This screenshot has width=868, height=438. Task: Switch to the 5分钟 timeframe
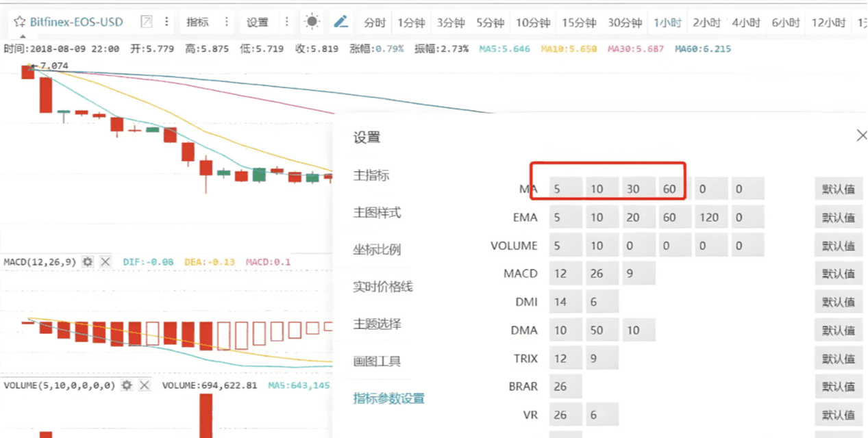491,23
